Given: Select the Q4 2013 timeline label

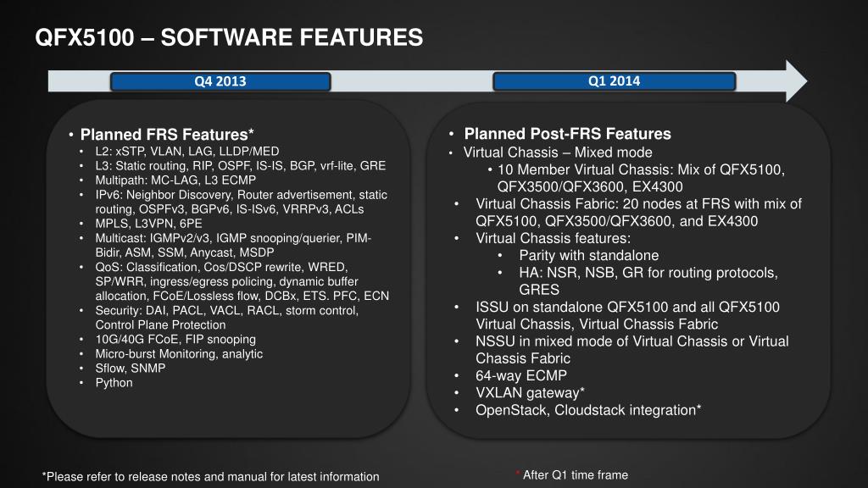Looking at the screenshot, I should tap(220, 81).
